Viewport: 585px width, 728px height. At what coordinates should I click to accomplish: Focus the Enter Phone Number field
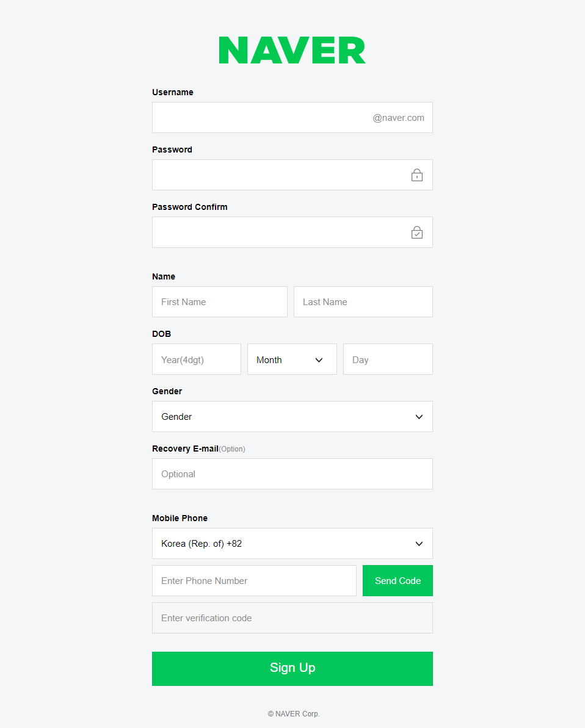(x=254, y=581)
